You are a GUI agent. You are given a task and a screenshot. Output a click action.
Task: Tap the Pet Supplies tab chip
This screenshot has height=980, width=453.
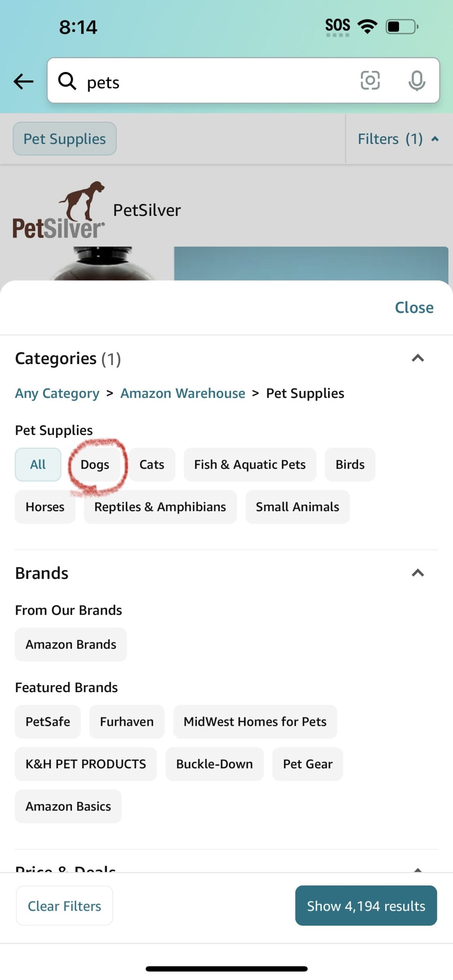tap(65, 139)
